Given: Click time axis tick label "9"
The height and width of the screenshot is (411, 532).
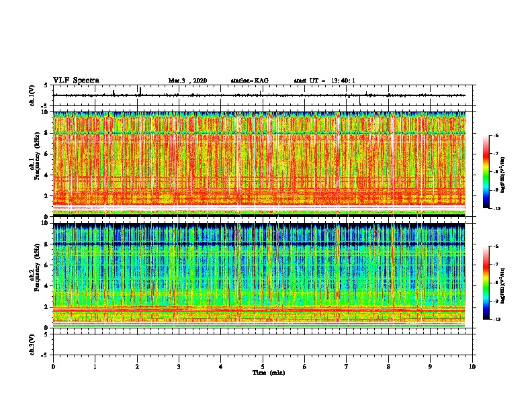Looking at the screenshot, I should click(430, 367).
